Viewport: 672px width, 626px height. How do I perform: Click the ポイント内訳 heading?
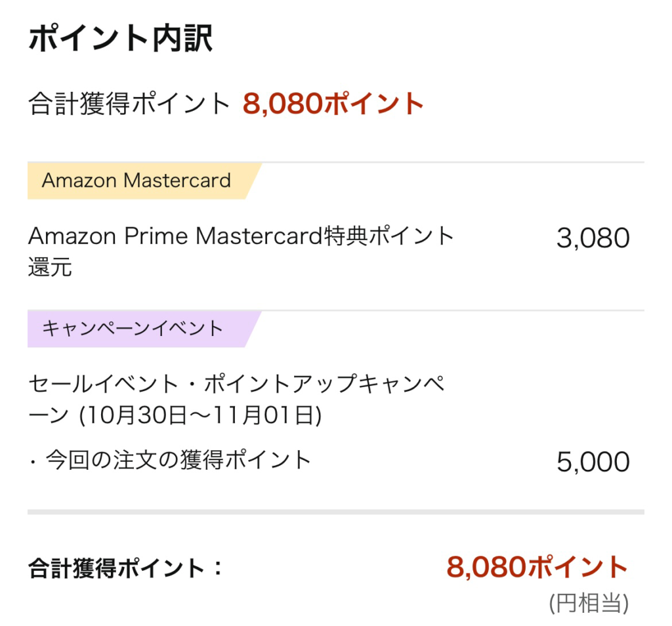click(120, 39)
